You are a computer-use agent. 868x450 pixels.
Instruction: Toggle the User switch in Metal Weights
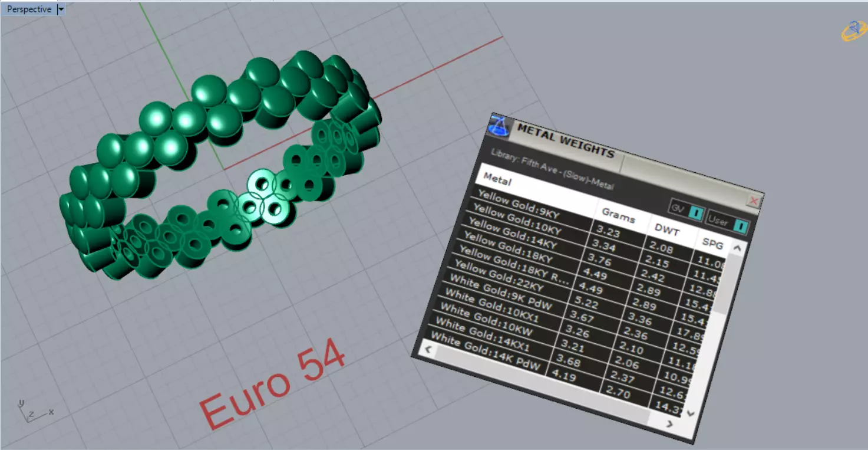pos(728,224)
